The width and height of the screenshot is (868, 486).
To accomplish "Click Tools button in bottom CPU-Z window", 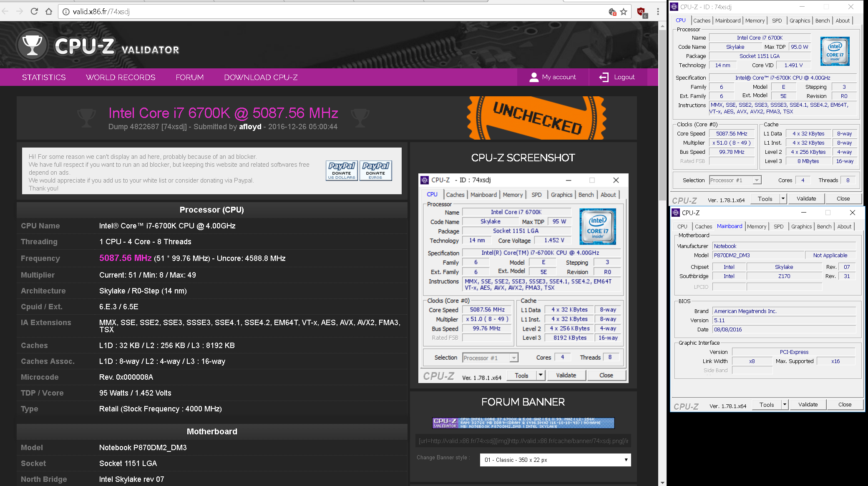I will [x=767, y=404].
